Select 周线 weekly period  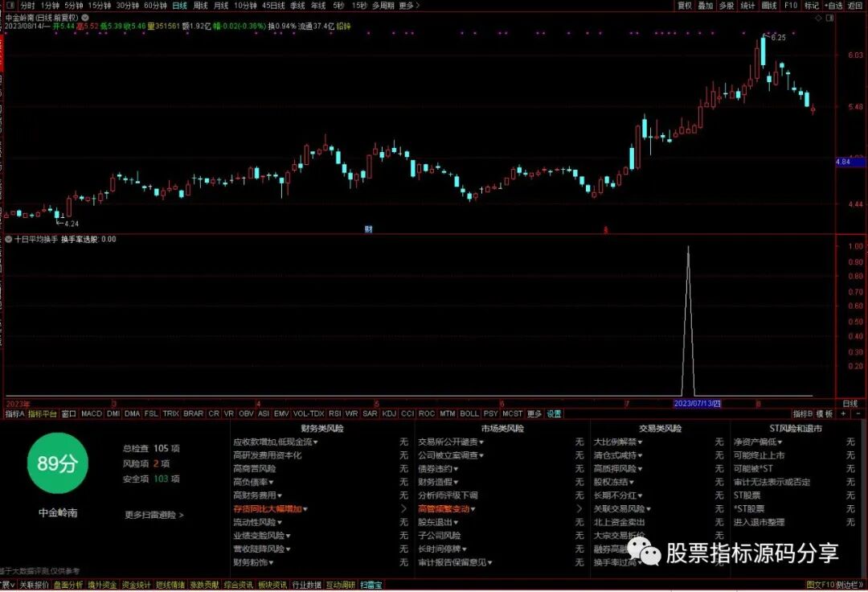[x=200, y=6]
